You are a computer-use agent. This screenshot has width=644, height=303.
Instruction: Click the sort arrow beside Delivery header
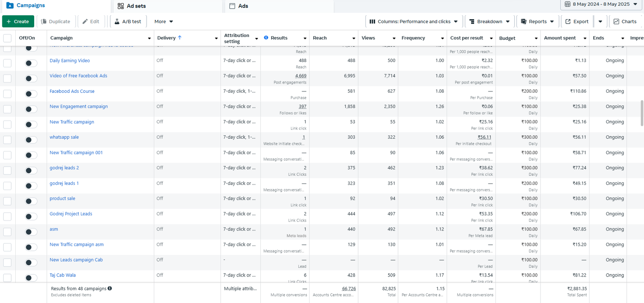(180, 38)
